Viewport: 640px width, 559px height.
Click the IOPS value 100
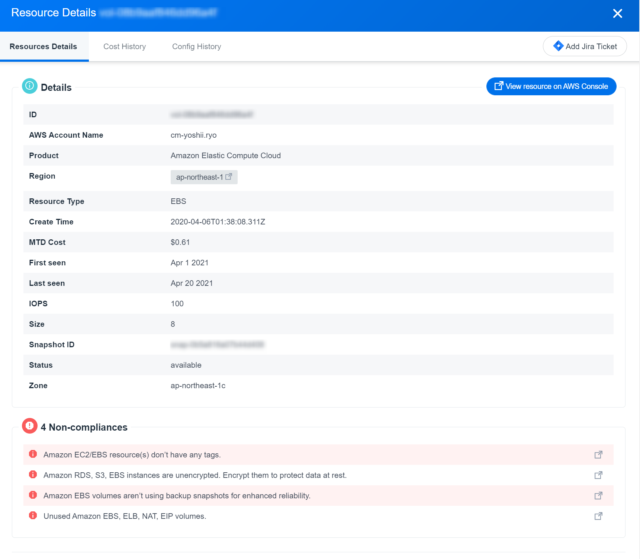[177, 303]
